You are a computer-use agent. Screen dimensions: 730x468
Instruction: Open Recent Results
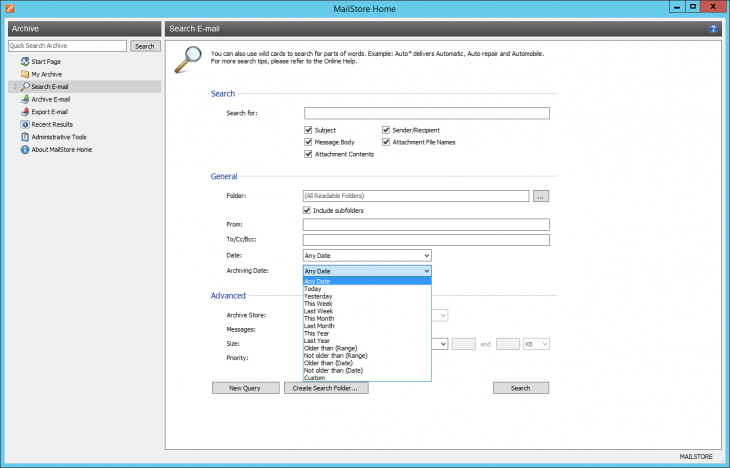52,124
